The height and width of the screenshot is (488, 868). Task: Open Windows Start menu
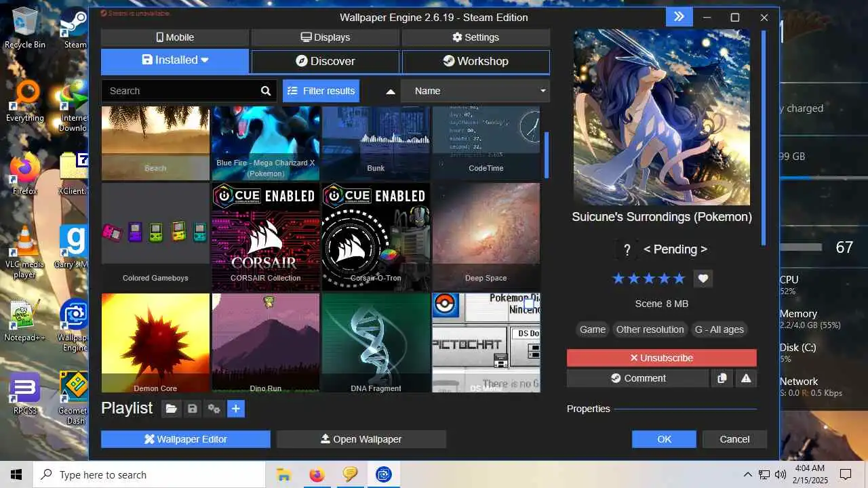(x=16, y=474)
